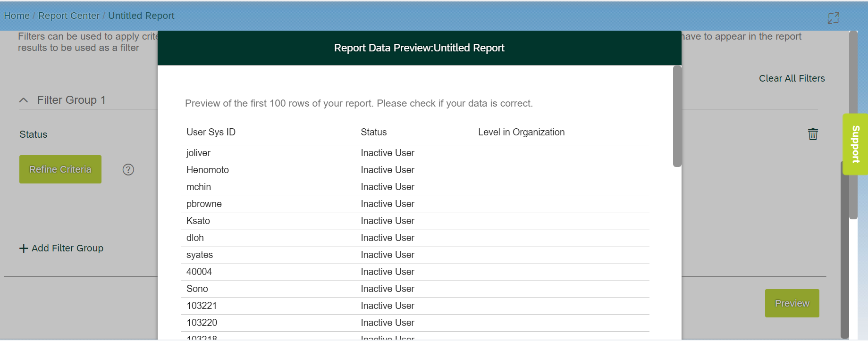The height and width of the screenshot is (341, 868).
Task: Go to Home breadcrumb
Action: coord(17,16)
